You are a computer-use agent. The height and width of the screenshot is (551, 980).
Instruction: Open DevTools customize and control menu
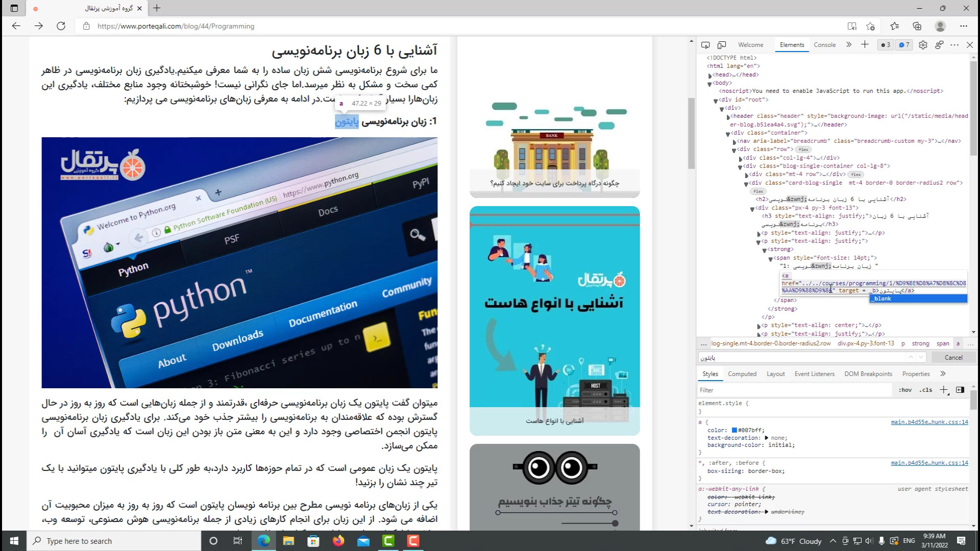click(x=954, y=45)
